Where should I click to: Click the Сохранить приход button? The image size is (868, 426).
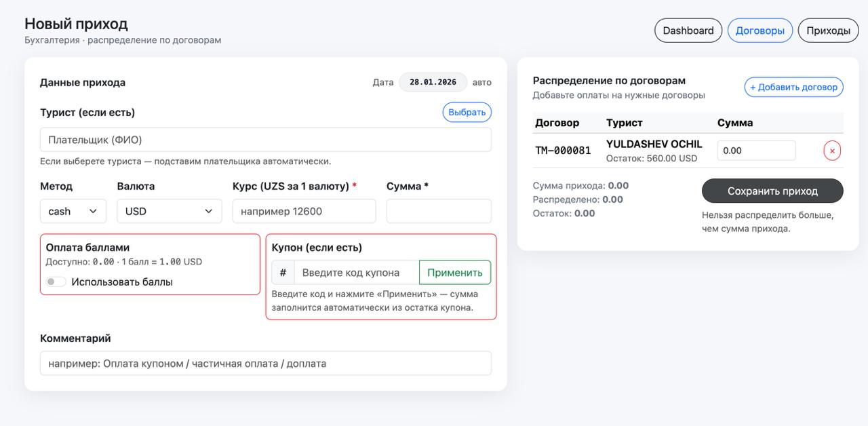point(772,191)
